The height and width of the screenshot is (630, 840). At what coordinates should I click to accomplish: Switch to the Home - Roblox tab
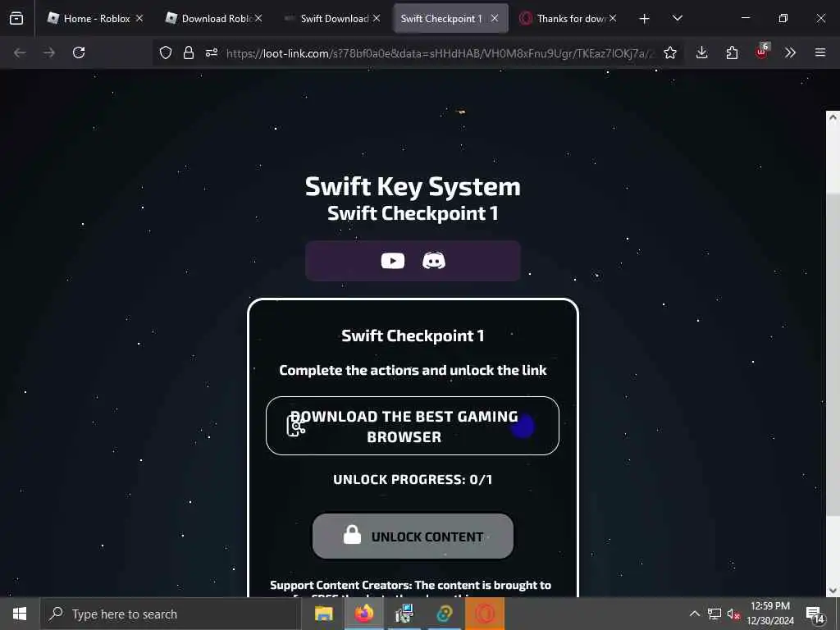[x=95, y=18]
